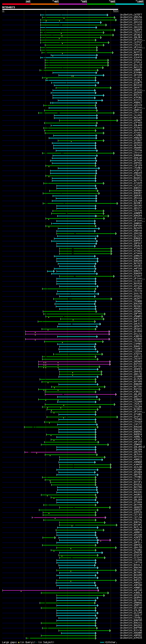
Task: Select the UniRef100_C6TFQ7 label
Action: (x=131, y=42)
